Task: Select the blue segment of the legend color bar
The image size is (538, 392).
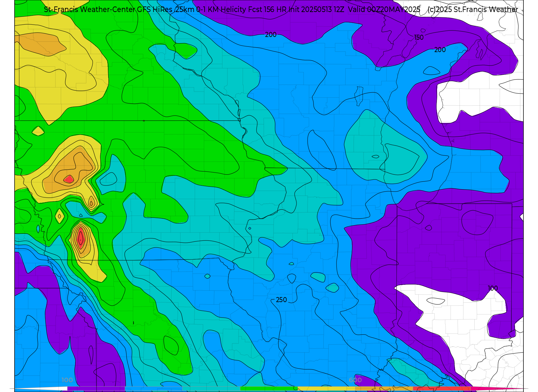Action: click(x=154, y=389)
